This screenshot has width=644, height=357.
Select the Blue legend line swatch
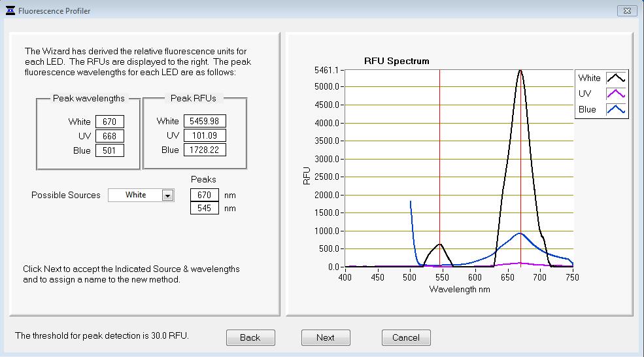(616, 109)
